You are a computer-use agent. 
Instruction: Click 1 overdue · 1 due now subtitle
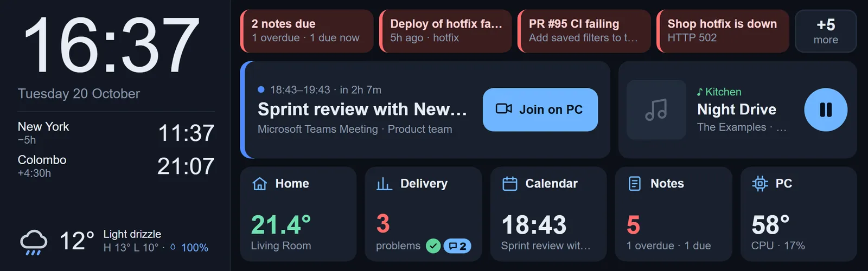point(305,38)
